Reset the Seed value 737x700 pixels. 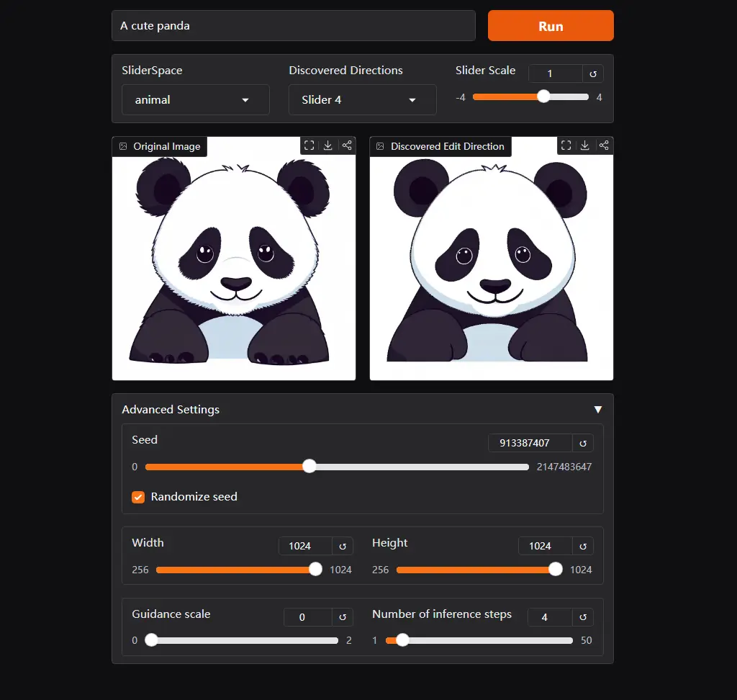pos(583,443)
